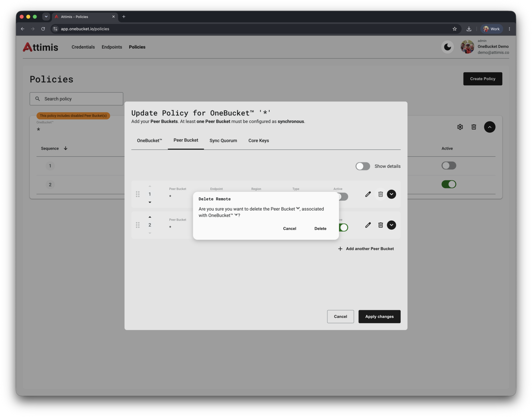Edit Peer Bucket 2 with pencil icon
The width and height of the screenshot is (532, 417).
click(368, 225)
